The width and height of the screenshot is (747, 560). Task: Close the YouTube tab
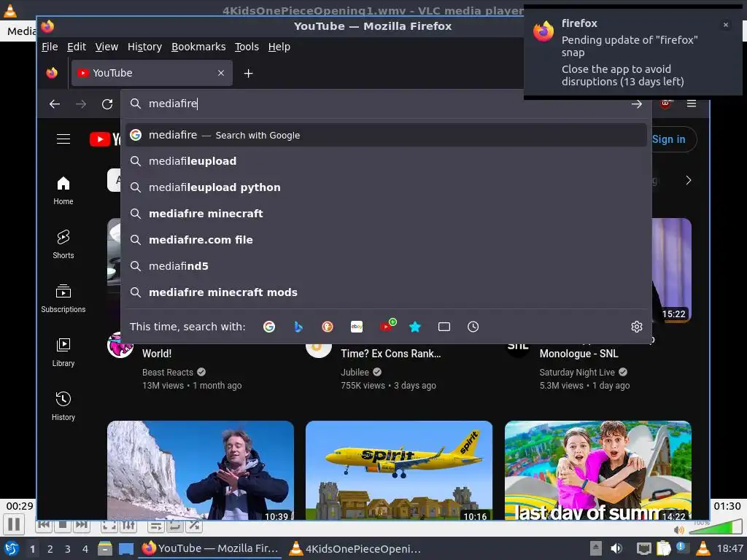coord(221,73)
